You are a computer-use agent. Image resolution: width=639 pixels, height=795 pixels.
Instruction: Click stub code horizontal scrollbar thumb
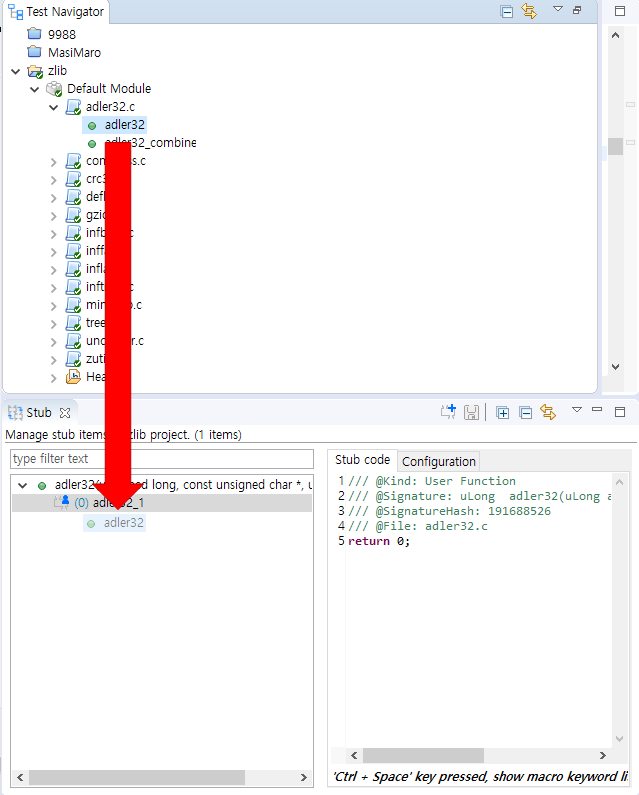click(x=423, y=755)
